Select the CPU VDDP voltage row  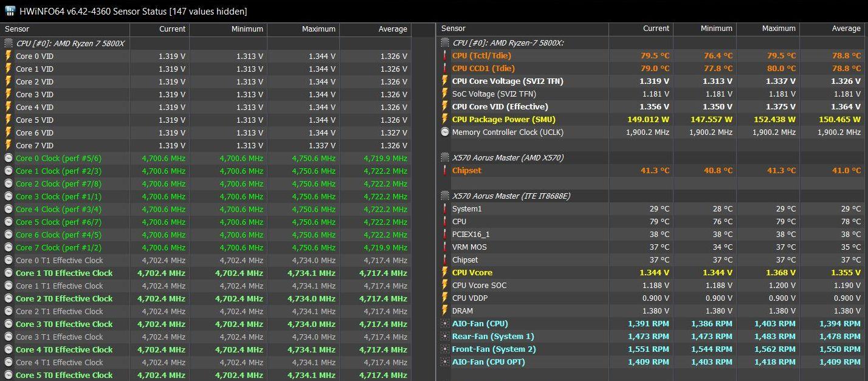click(x=651, y=298)
